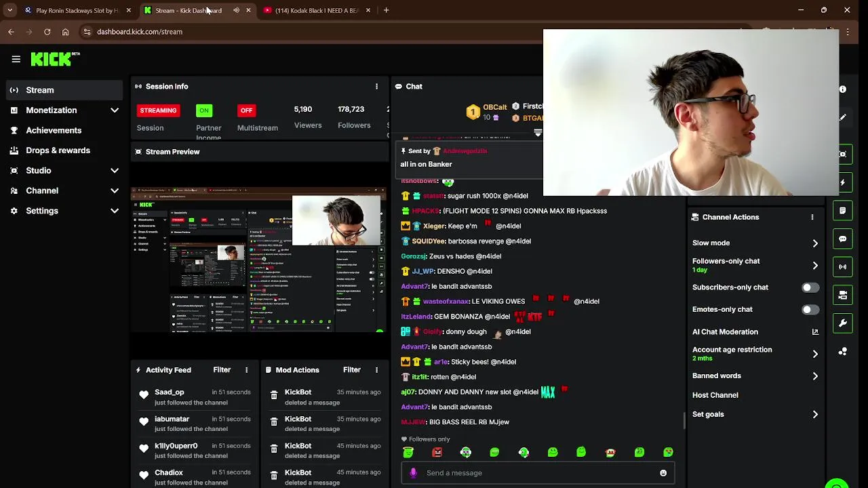Click the lightning bolt icon in right sidebar
This screenshot has height=488, width=868.
(x=842, y=182)
